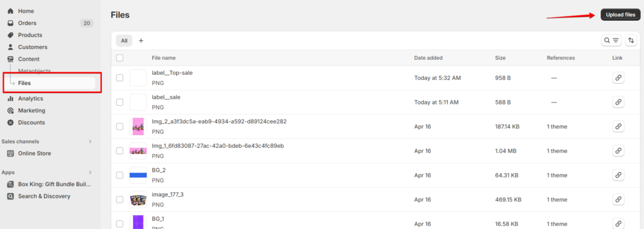Click the Online Store icon
Image resolution: width=644 pixels, height=229 pixels.
tap(11, 154)
